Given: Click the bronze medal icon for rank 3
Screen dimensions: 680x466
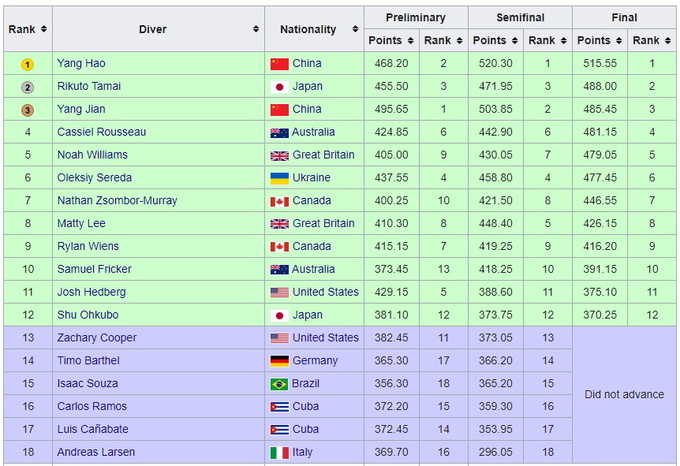Looking at the screenshot, I should coord(27,110).
